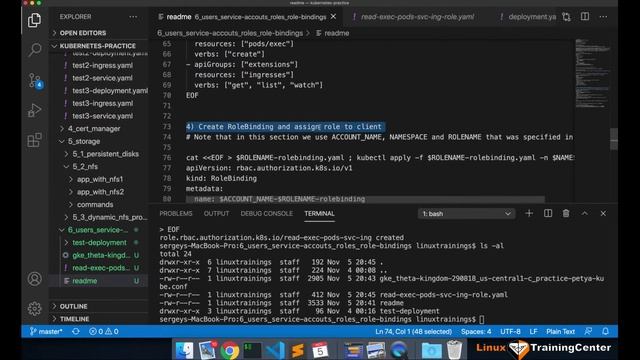
Task: Collapse the KUBERNETES-PRACTICE folder section
Action: click(x=98, y=46)
